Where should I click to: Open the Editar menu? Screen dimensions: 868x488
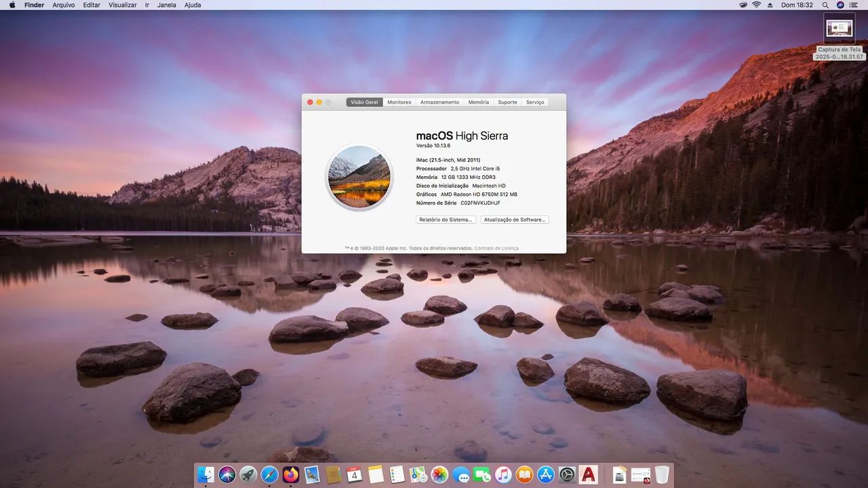[92, 5]
